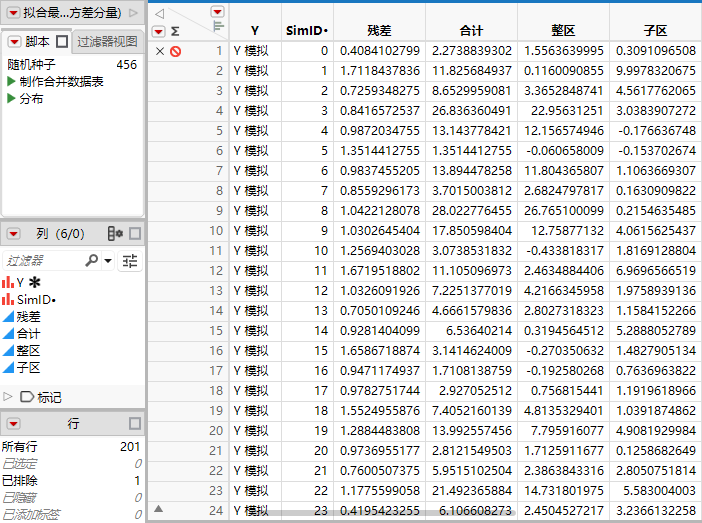Run the 分布 script
The height and width of the screenshot is (523, 702).
click(31, 99)
